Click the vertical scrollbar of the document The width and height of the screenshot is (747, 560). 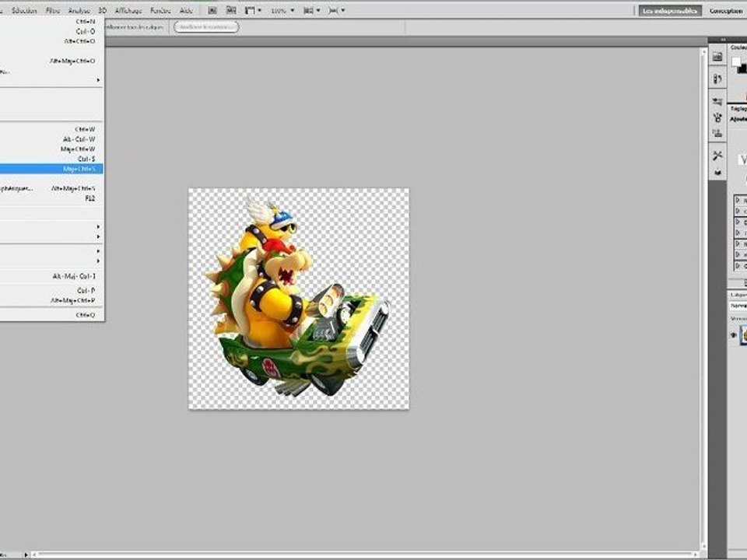coord(703,299)
